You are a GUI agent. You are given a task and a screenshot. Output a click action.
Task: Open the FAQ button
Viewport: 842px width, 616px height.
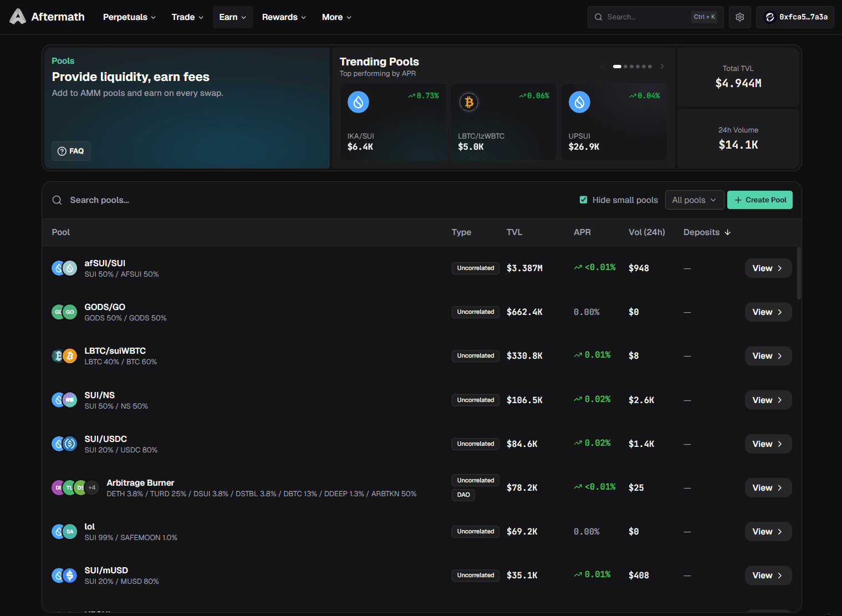click(71, 151)
